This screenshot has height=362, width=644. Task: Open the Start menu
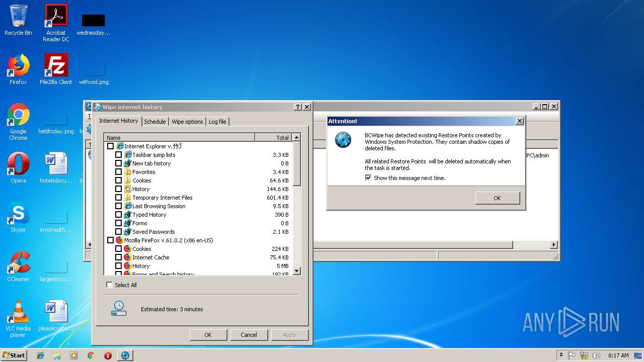14,355
